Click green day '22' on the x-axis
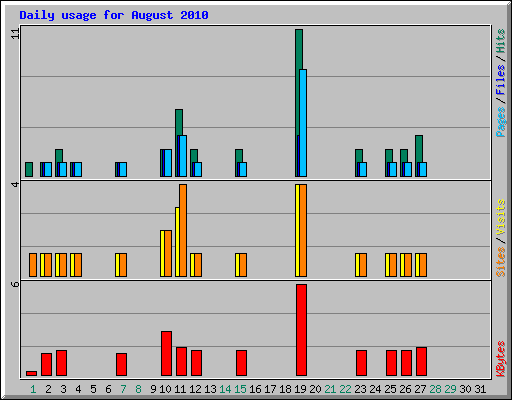Image resolution: width=512 pixels, height=400 pixels. [x=345, y=389]
